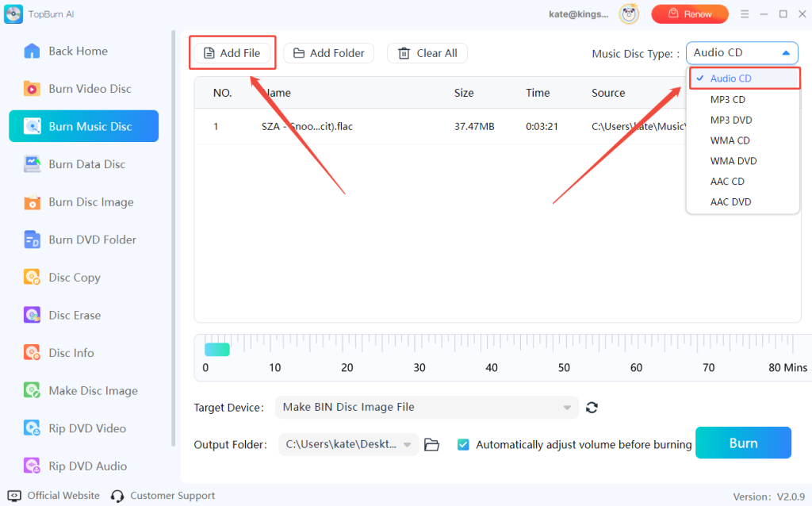Select the Disc Copy icon in sidebar
Screen dimensions: 812x506
[33, 278]
